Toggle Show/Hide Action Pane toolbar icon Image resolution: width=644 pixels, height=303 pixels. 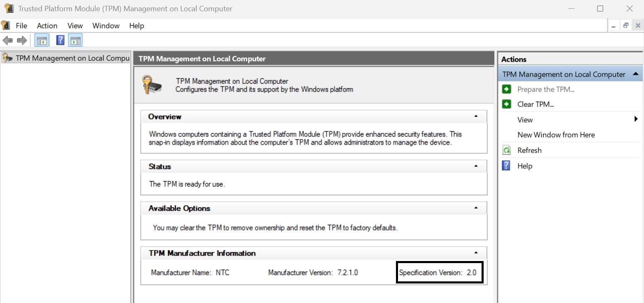pyautogui.click(x=75, y=40)
